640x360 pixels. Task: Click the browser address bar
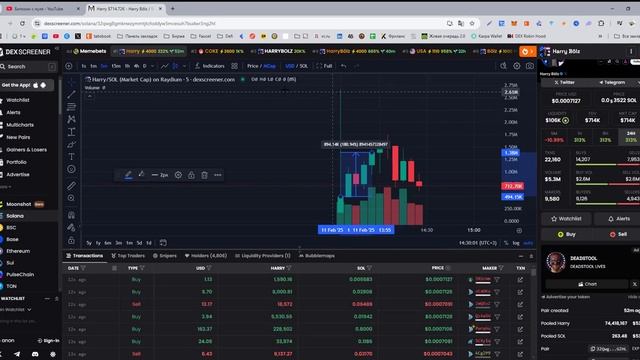click(x=241, y=23)
